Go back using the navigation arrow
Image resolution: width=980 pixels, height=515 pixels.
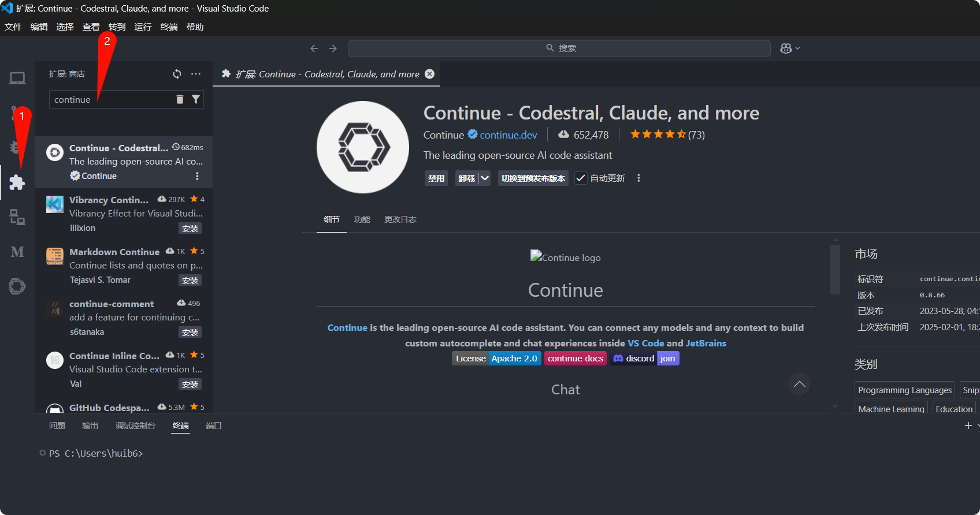314,48
